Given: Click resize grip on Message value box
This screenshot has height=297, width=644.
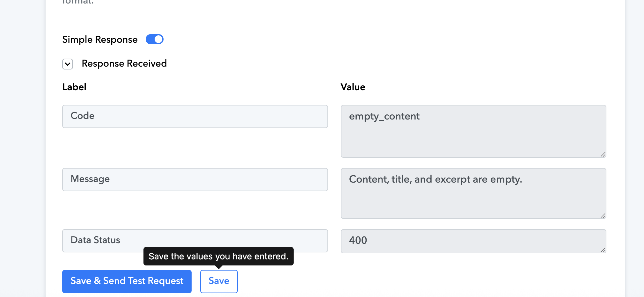Looking at the screenshot, I should (603, 215).
